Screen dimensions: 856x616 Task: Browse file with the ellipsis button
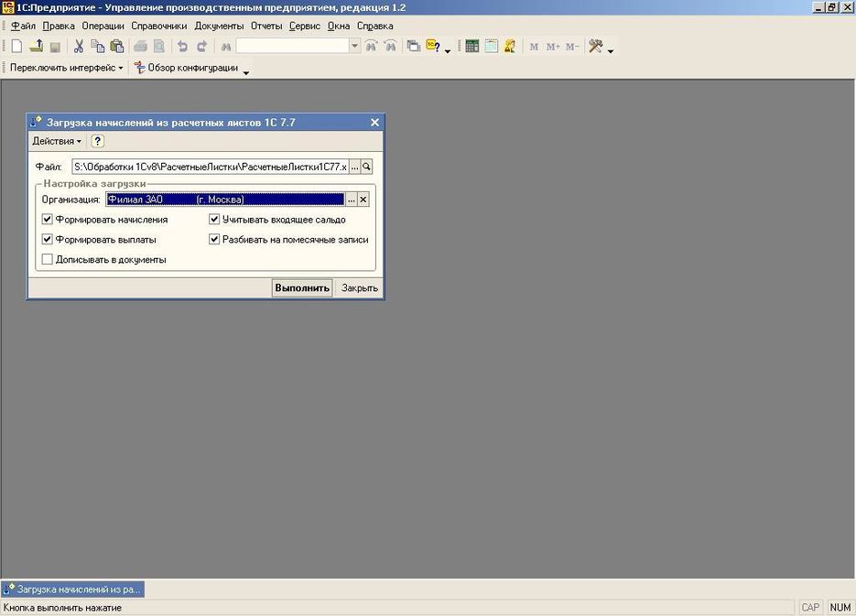355,167
